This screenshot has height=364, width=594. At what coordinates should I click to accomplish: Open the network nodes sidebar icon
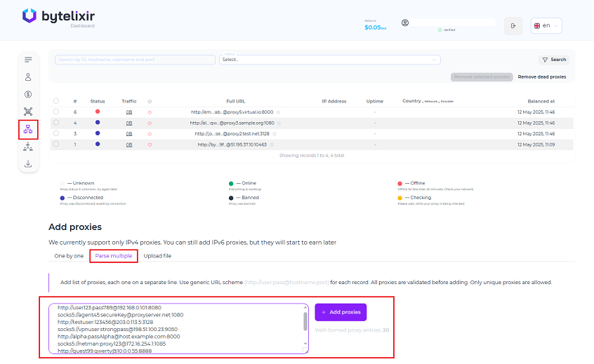click(x=28, y=112)
